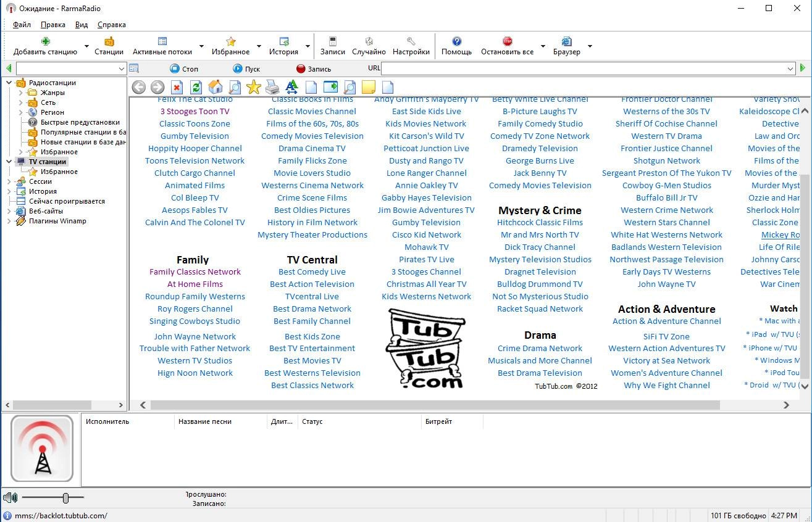The height and width of the screenshot is (522, 812).
Task: Click the small list icon left of Стоп
Action: coord(134,68)
